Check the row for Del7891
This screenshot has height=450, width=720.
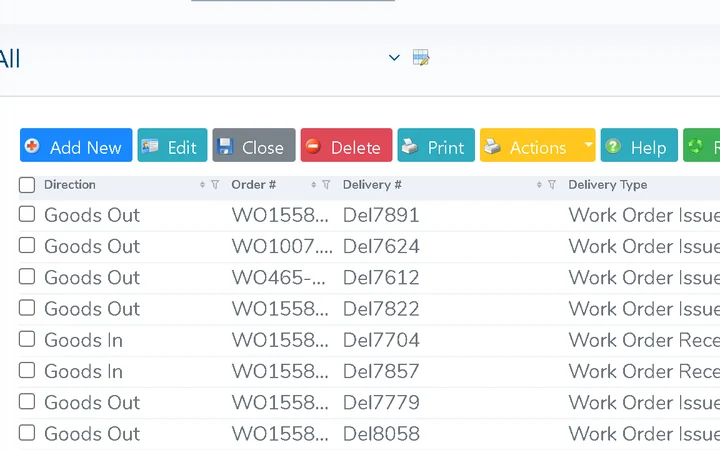(27, 214)
